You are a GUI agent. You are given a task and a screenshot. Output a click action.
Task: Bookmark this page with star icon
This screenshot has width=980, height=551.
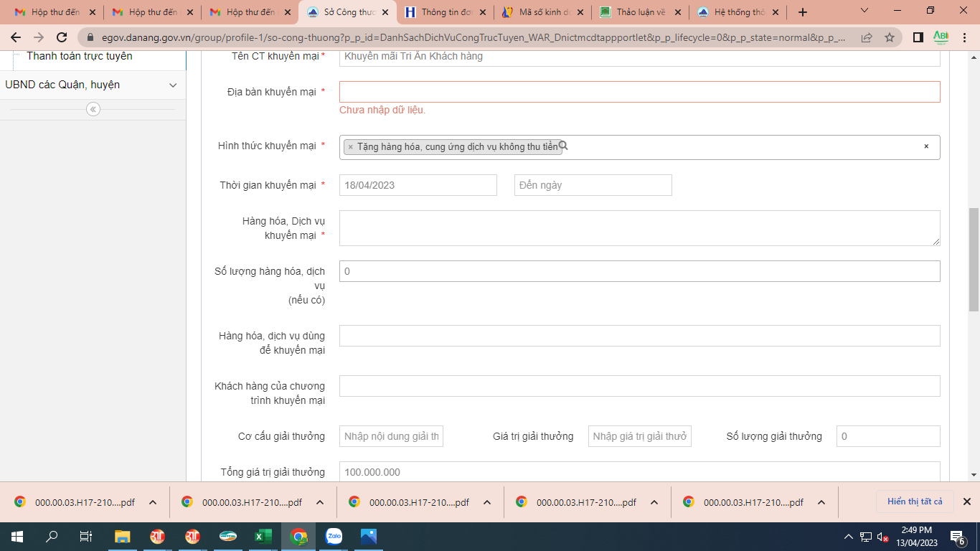890,37
